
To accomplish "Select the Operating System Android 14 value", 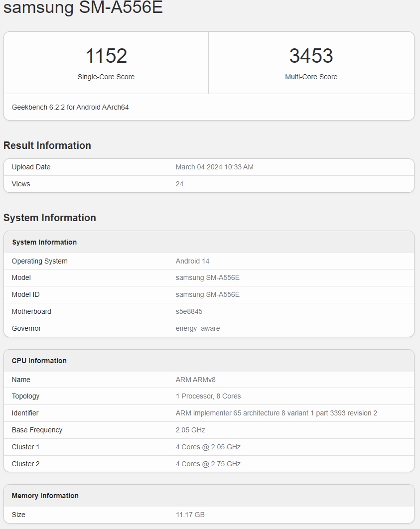I will tap(192, 261).
